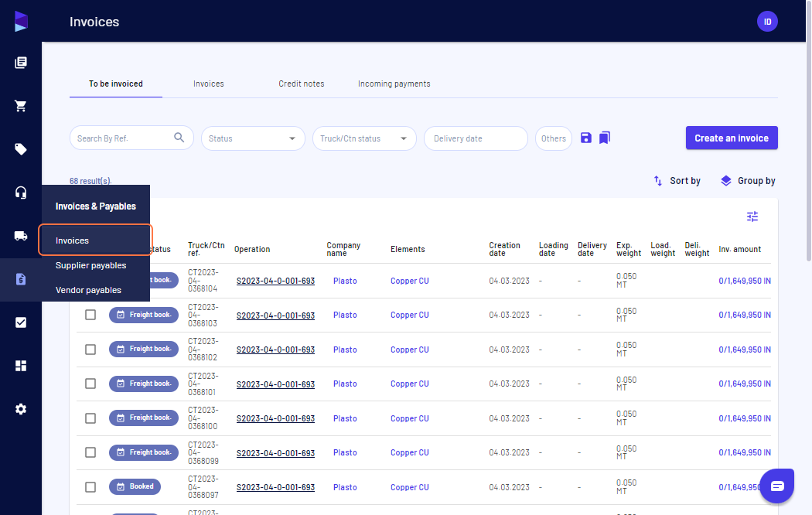Click the Truck/Ctn ref. column header
Screen dimensions: 812x515
coord(206,249)
